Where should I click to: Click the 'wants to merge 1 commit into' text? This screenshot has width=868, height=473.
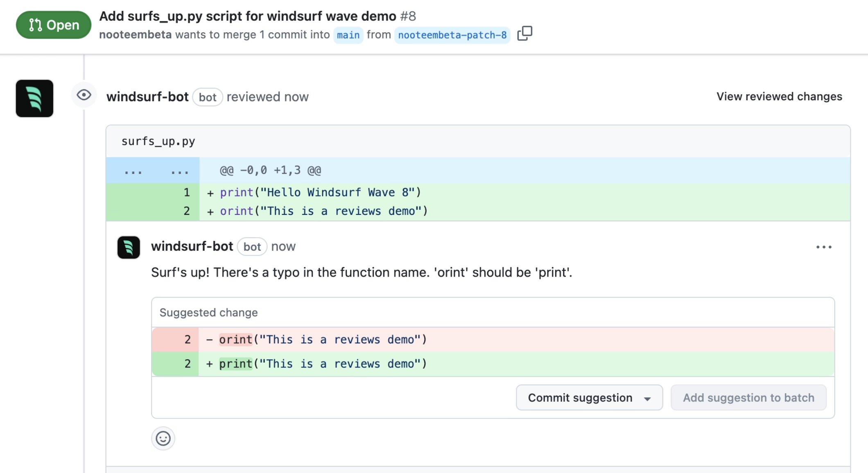click(x=252, y=34)
